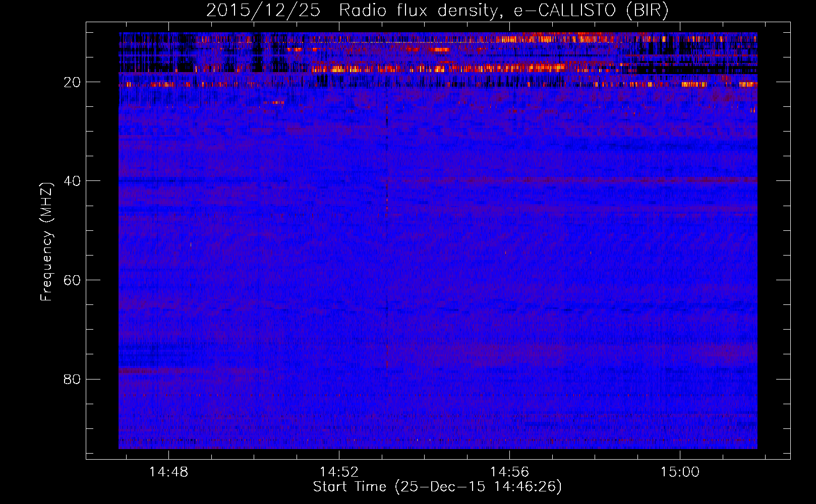Click the 15:00 time tick label

point(680,472)
